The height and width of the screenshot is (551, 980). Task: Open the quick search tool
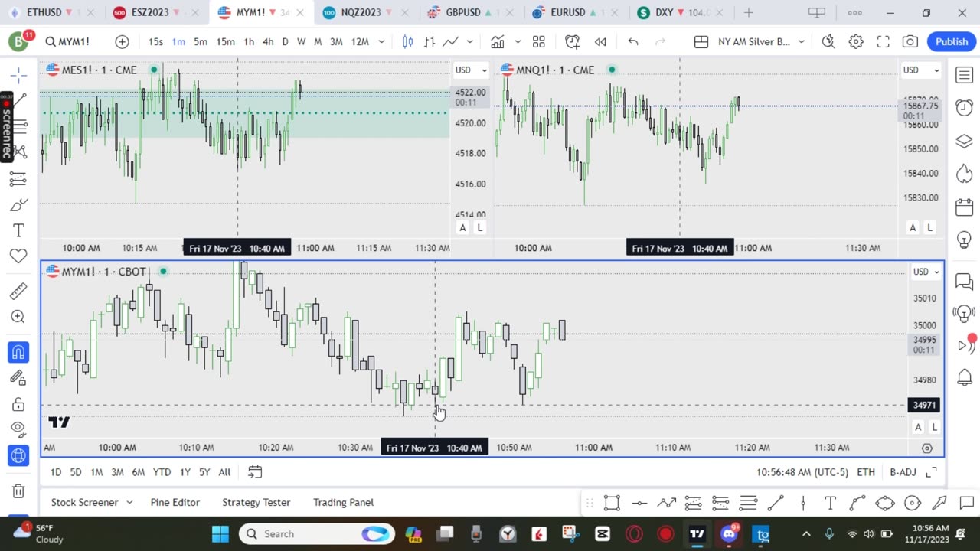tap(828, 42)
